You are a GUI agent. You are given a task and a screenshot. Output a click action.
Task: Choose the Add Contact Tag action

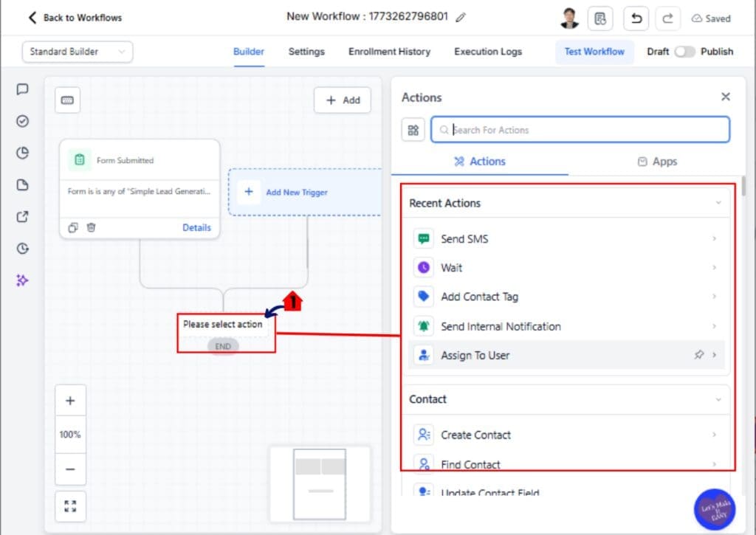[x=566, y=297]
